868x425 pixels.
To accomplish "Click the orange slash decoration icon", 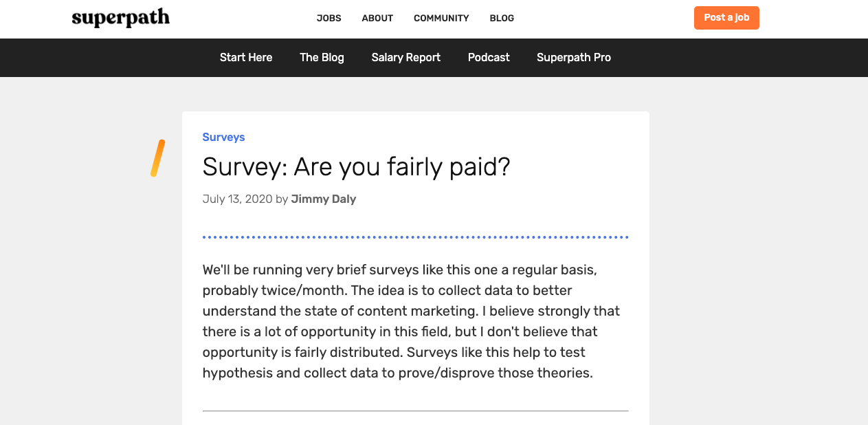I will click(157, 158).
